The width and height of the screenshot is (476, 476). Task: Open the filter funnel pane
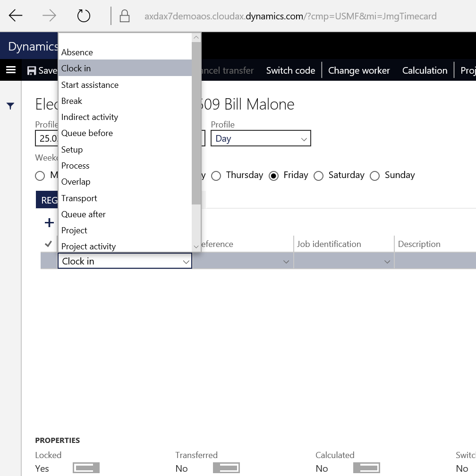[10, 106]
